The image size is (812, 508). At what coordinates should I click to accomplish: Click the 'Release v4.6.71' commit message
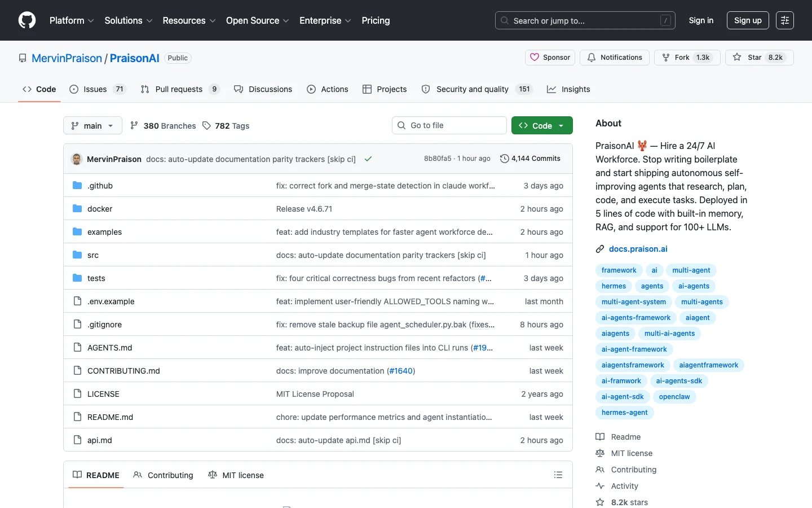tap(304, 209)
